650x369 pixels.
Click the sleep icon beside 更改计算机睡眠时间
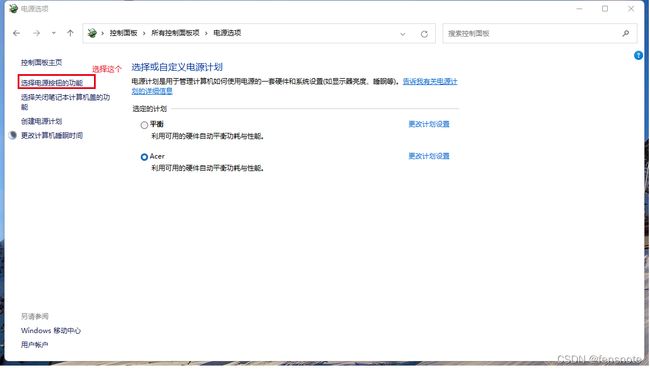coord(13,135)
